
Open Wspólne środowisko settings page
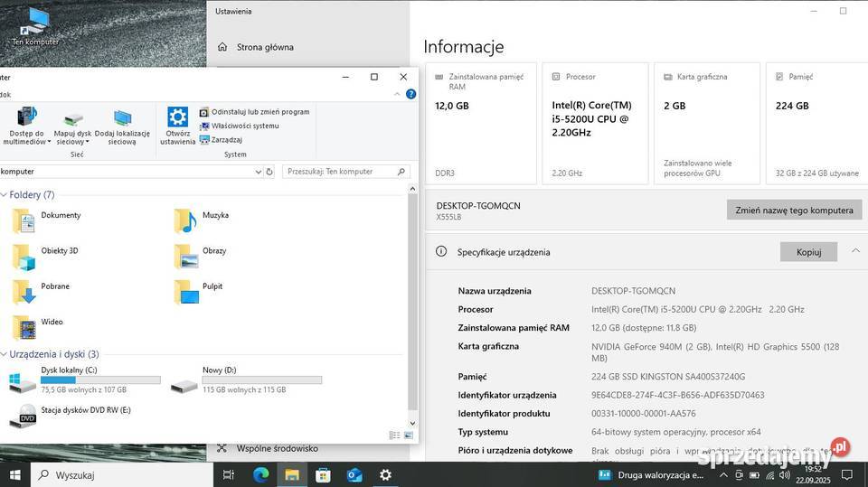[x=277, y=448]
